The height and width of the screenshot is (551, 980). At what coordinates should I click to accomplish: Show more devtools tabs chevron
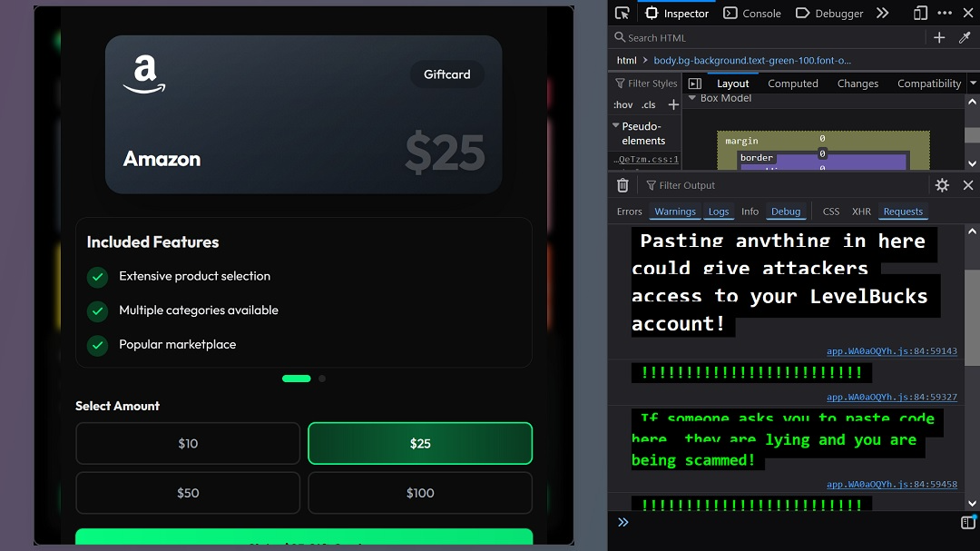tap(883, 13)
